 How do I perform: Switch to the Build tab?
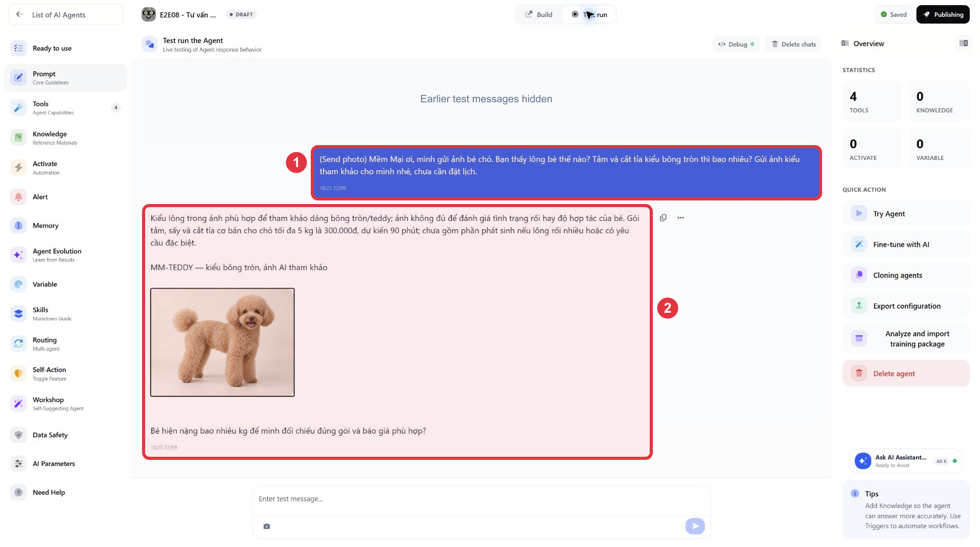pos(538,14)
